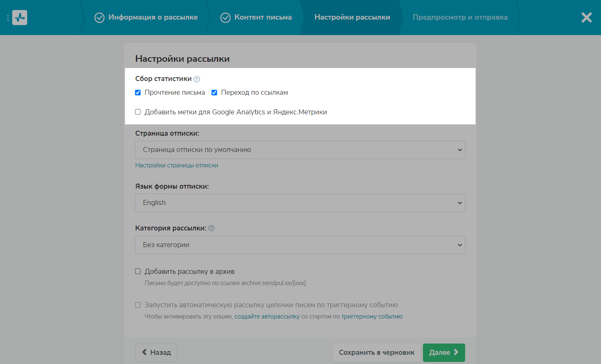Viewport: 601px width, 364px height.
Task: Open the Страница отписки dropdown
Action: click(x=300, y=150)
